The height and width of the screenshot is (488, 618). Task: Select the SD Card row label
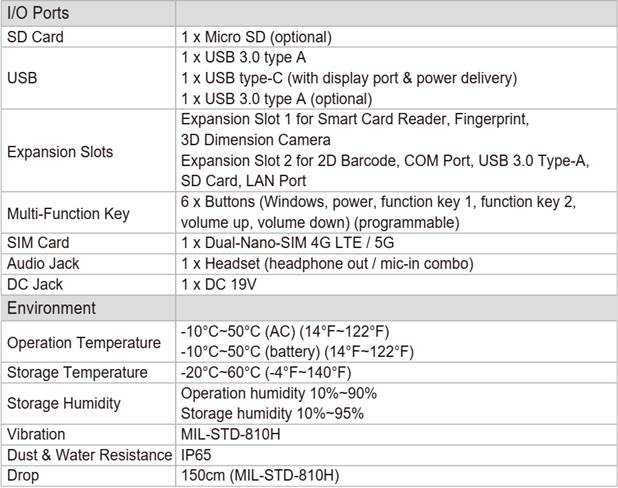[35, 37]
